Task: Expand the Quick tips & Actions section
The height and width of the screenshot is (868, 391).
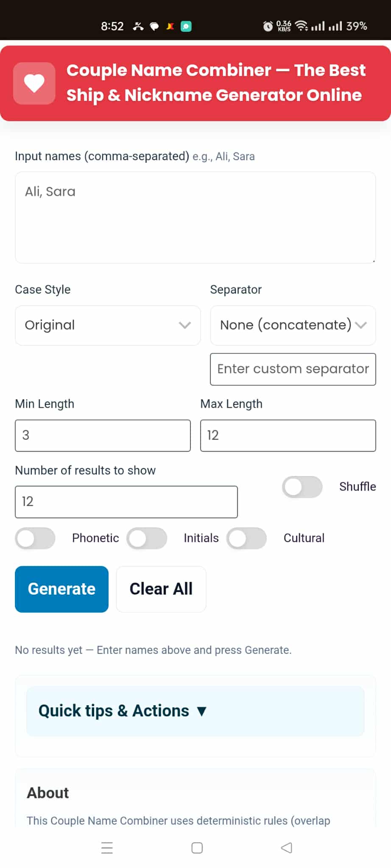Action: [x=123, y=710]
